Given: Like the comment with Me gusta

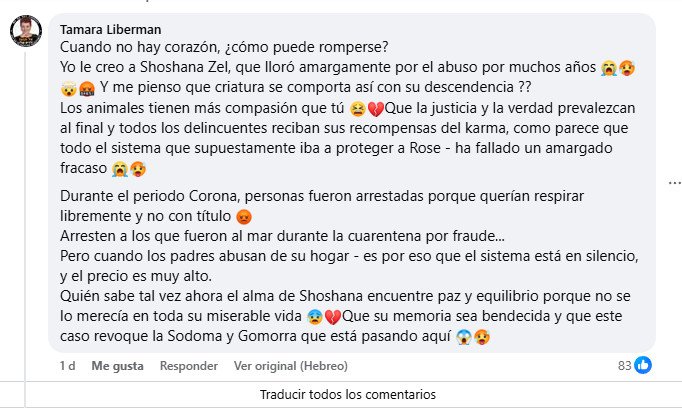Looking at the screenshot, I should pos(117,366).
